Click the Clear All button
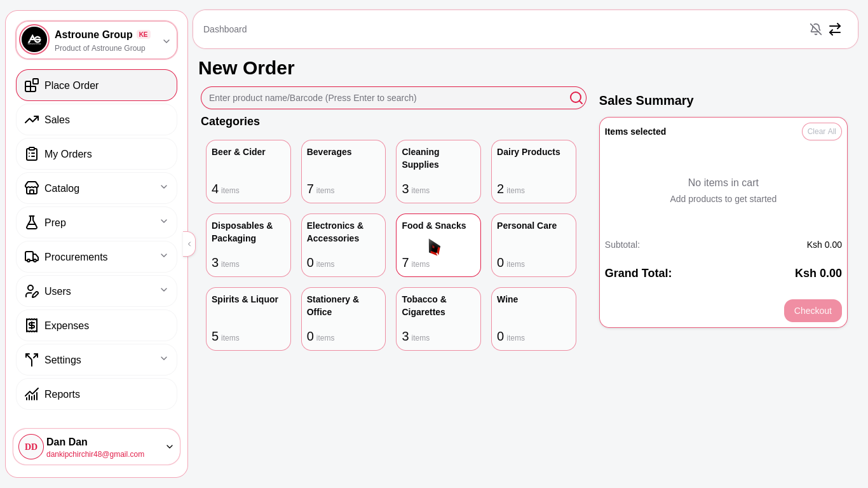This screenshot has width=868, height=488. pyautogui.click(x=822, y=132)
